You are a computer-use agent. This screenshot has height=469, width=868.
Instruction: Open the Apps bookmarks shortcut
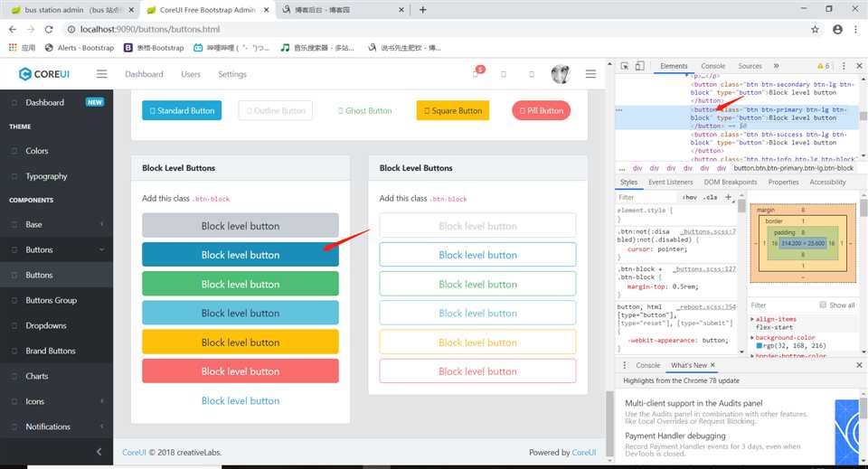22,48
